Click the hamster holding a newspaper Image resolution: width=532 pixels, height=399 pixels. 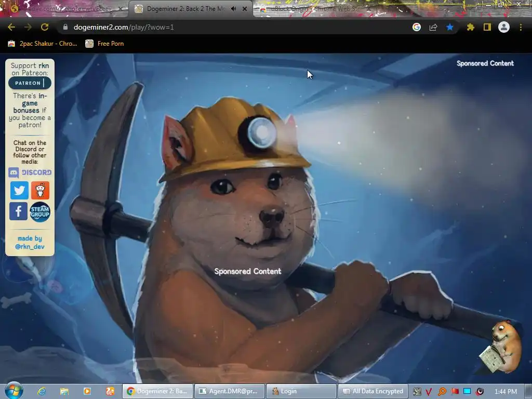[501, 346]
